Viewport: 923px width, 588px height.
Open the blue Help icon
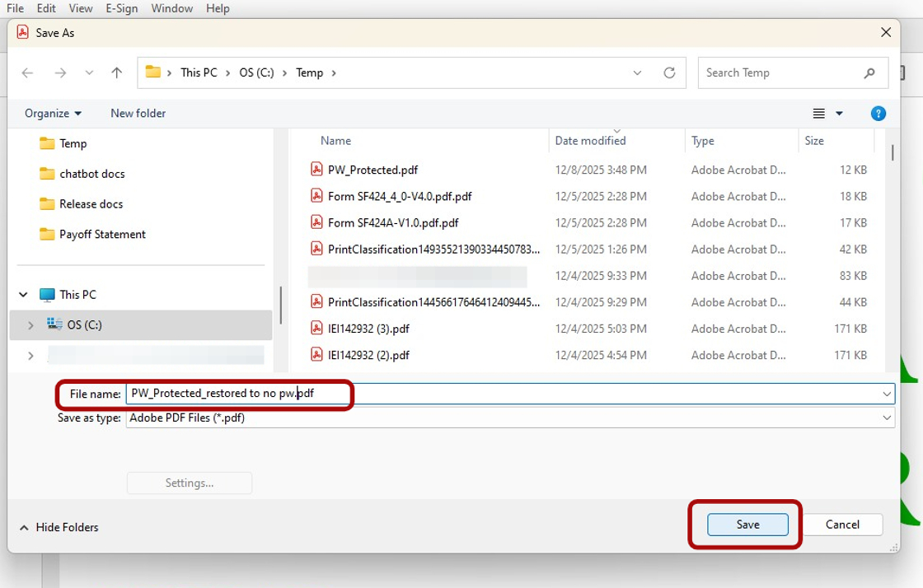coord(878,114)
